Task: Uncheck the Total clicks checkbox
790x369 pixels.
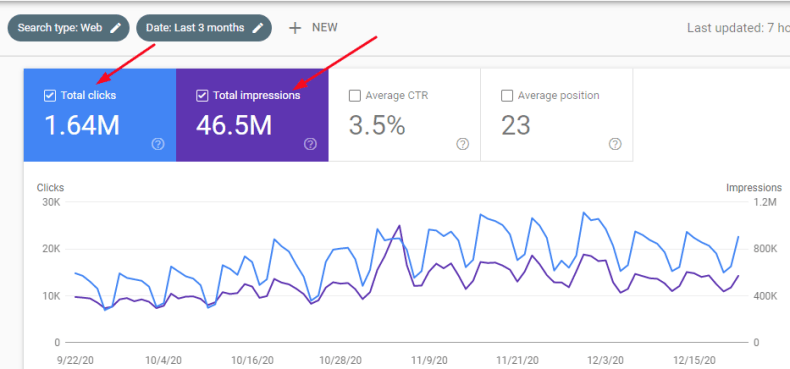Action: tap(50, 95)
